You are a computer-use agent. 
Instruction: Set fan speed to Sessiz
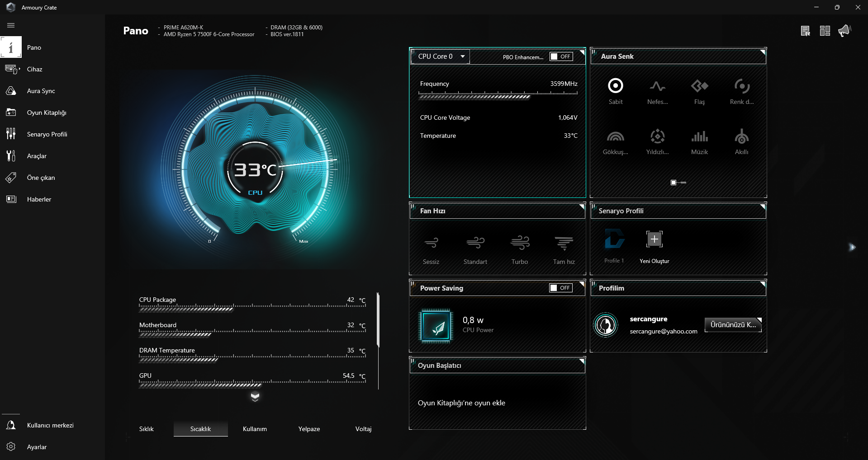pyautogui.click(x=431, y=249)
